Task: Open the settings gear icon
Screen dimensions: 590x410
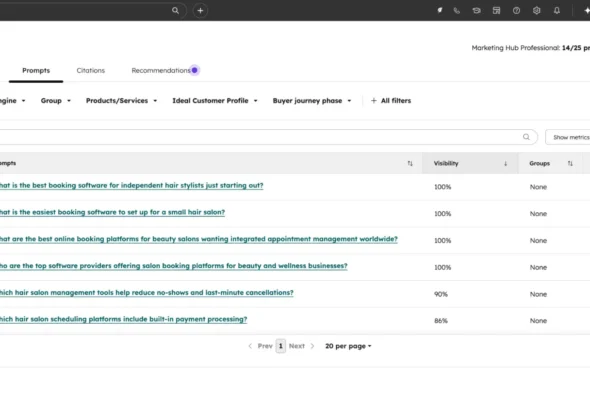Action: click(x=537, y=11)
